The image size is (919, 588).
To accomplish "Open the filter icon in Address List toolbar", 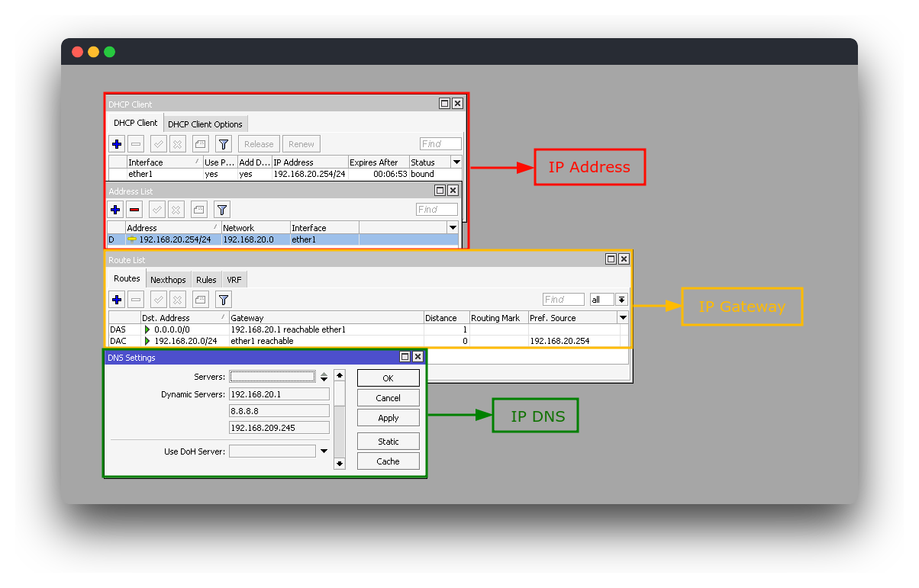I will pos(221,209).
